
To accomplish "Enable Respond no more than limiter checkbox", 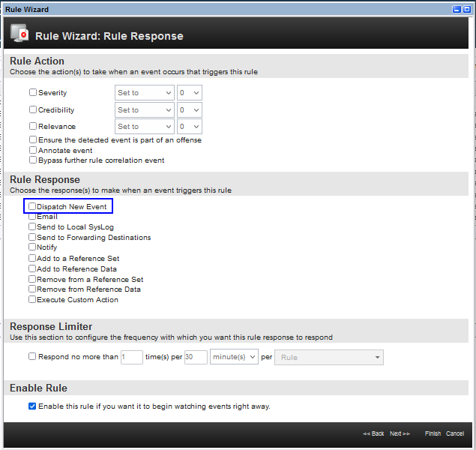I will (32, 356).
